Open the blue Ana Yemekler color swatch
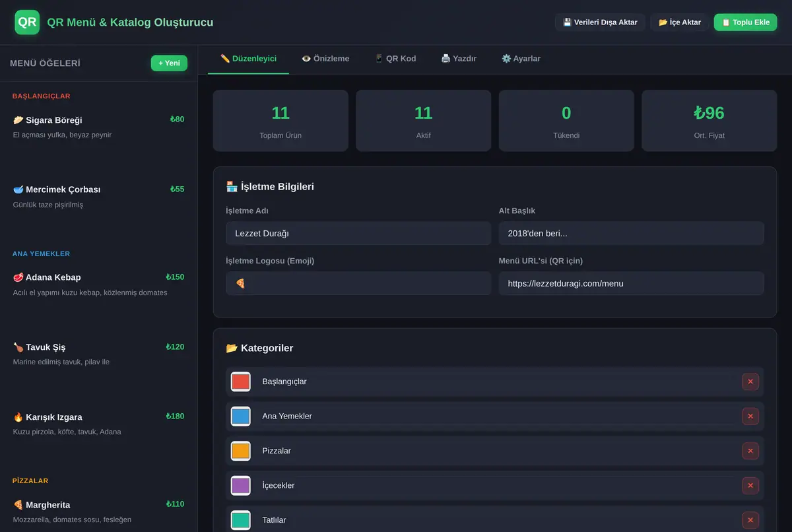Image resolution: width=792 pixels, height=532 pixels. click(241, 416)
